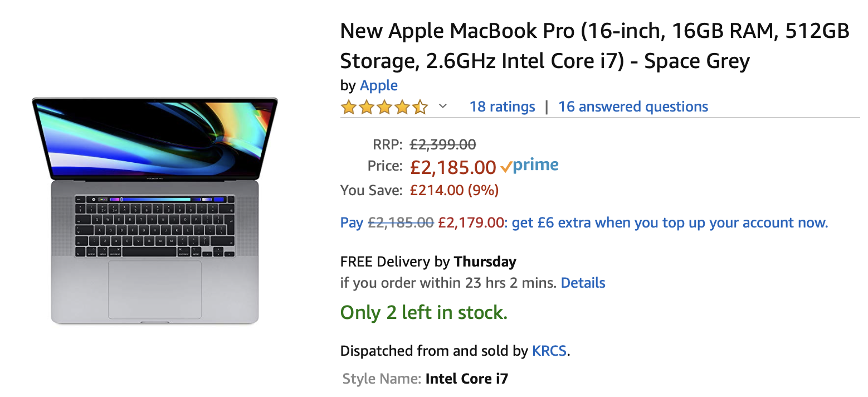The height and width of the screenshot is (397, 868).
Task: Select the Intel Core i7 style name
Action: click(x=467, y=379)
